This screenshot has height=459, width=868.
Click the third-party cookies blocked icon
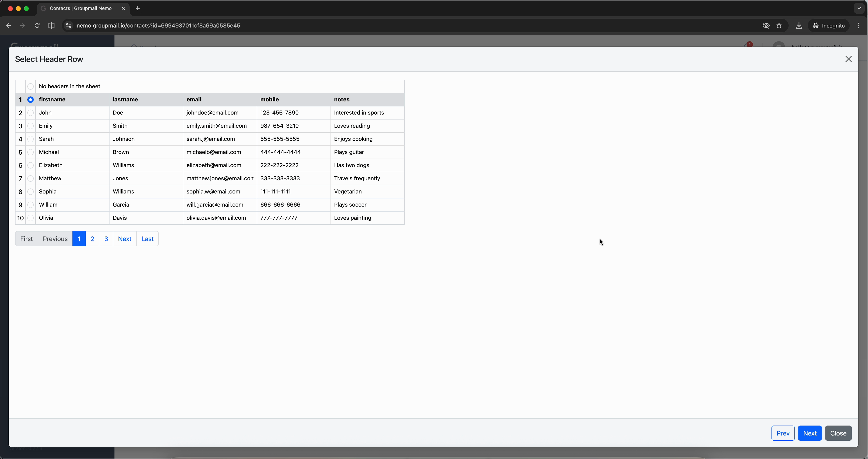click(766, 26)
